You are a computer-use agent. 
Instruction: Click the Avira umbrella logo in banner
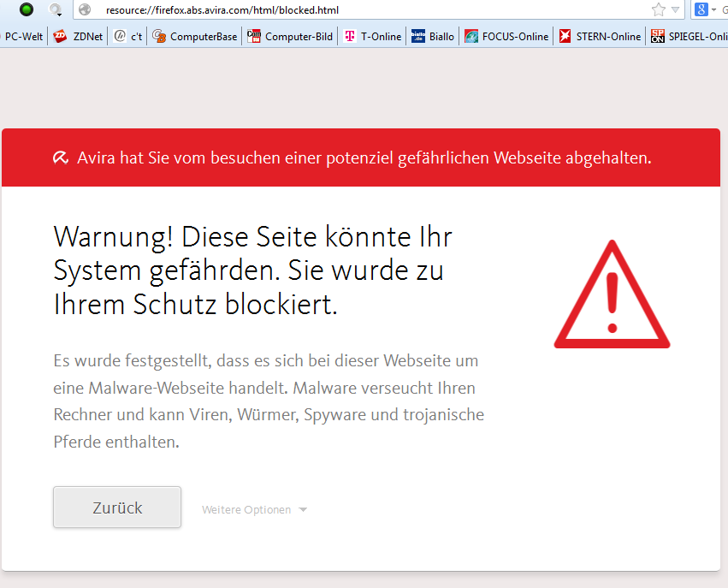point(61,158)
